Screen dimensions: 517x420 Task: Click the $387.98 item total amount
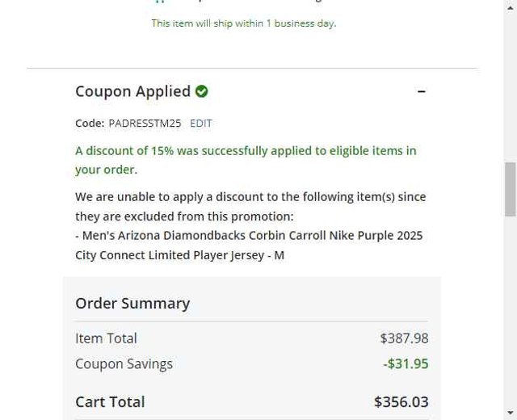(404, 338)
